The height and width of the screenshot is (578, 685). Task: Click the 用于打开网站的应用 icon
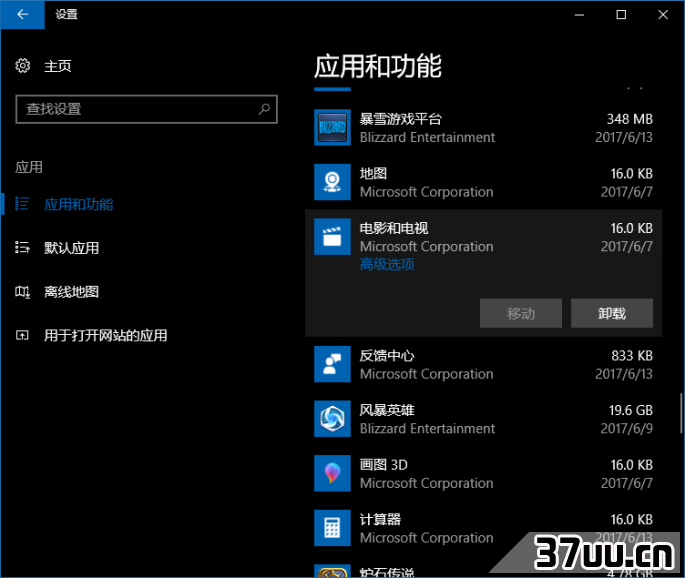tap(22, 335)
